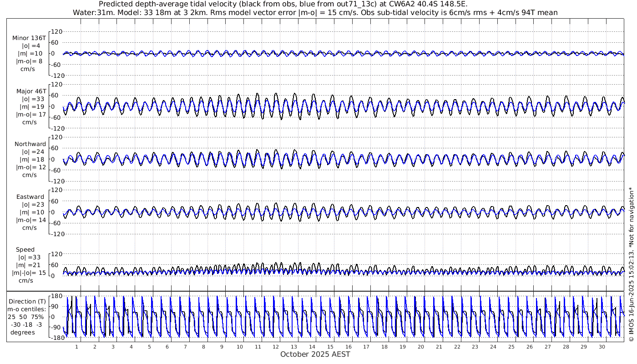Click the date label "25" on the time axis

click(x=511, y=347)
